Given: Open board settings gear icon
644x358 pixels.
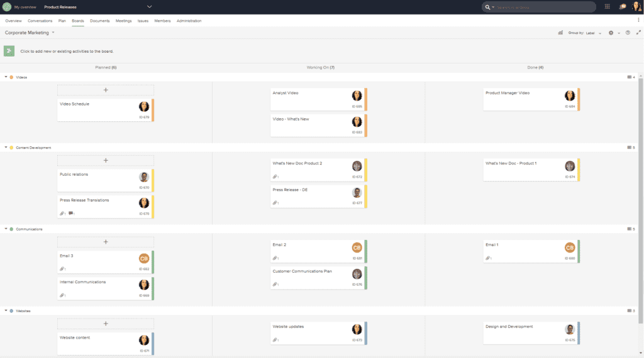Looking at the screenshot, I should tap(611, 33).
